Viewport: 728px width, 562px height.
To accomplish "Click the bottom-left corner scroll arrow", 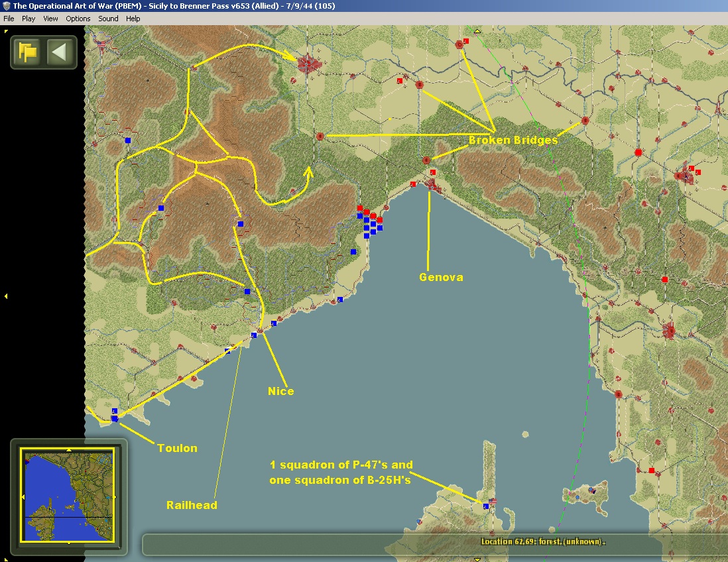I will coord(5,559).
